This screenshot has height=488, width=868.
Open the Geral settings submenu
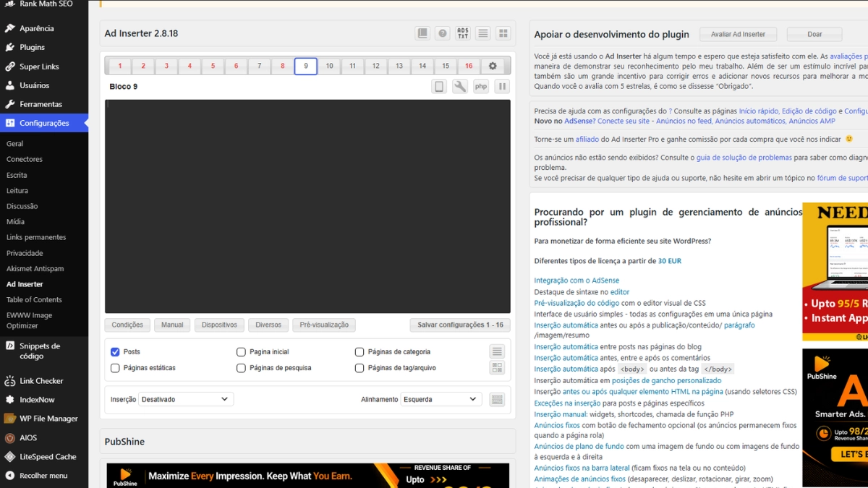pos(14,144)
